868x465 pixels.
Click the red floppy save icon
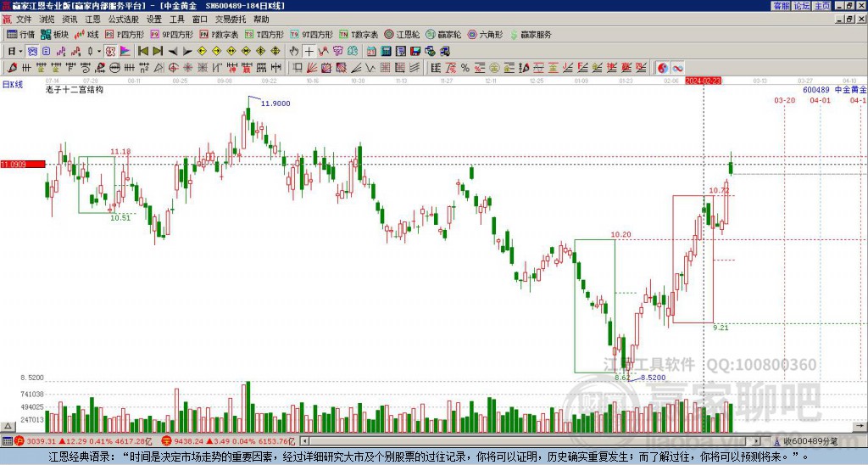point(415,51)
